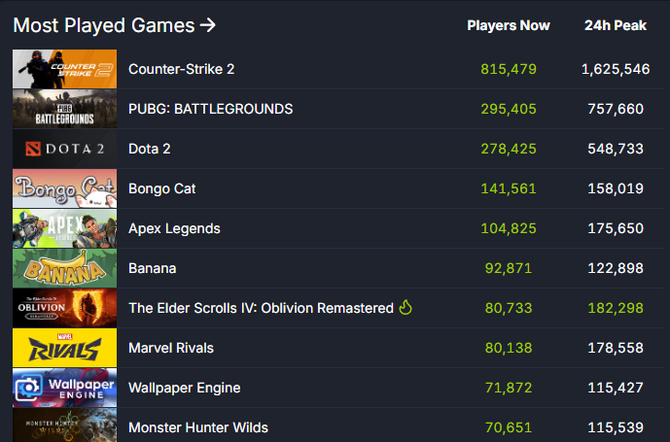This screenshot has width=670, height=442.
Task: Select the Dota 2 logo thumbnail
Action: click(65, 148)
